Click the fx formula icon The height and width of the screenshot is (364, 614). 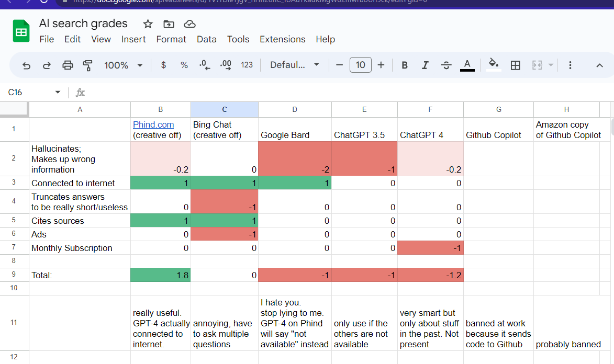[80, 93]
